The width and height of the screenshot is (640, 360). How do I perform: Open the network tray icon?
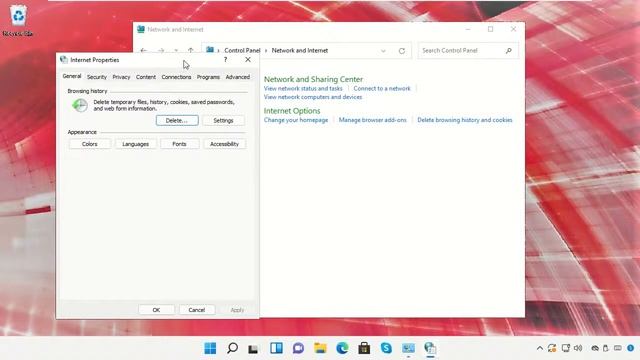[x=566, y=348]
